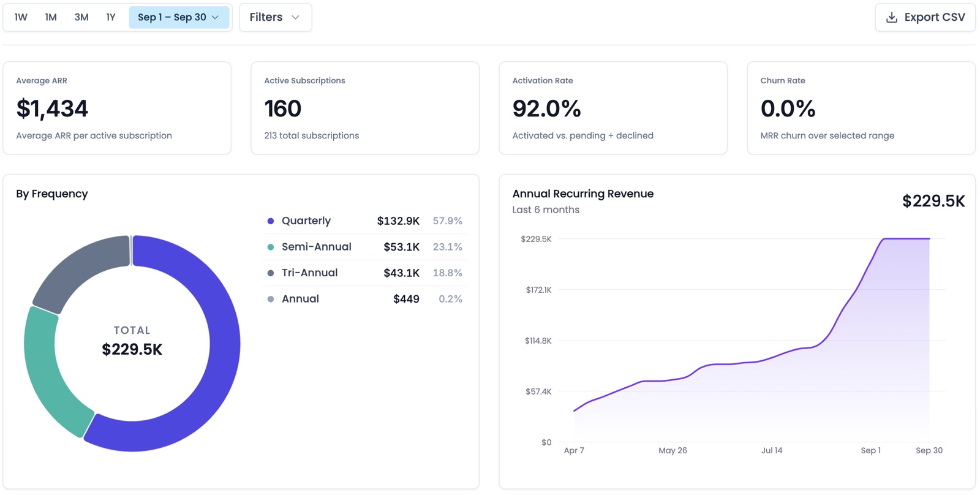Switch to the 3M time range

click(x=81, y=17)
